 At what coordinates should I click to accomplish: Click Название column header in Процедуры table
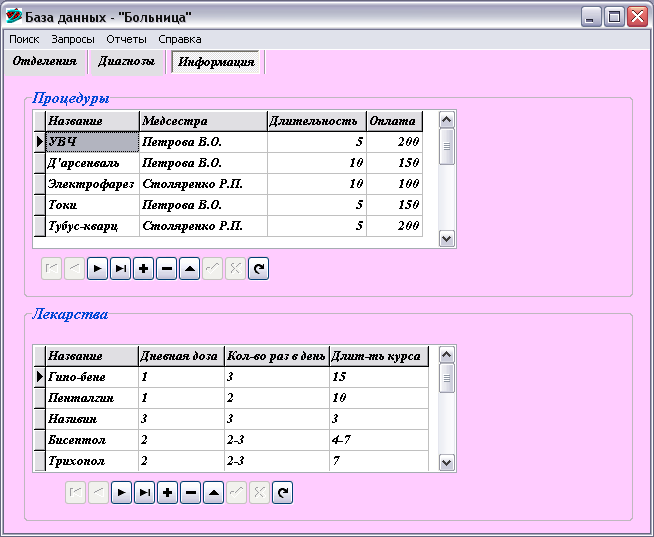[92, 121]
